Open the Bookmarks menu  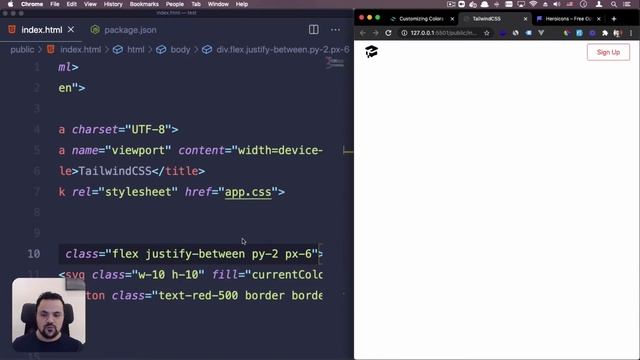click(144, 4)
